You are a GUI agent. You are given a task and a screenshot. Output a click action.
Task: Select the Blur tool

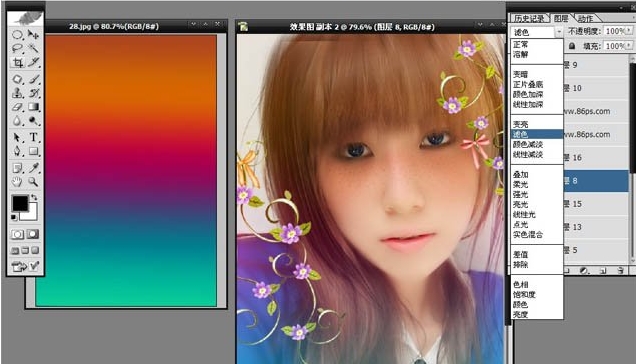click(x=17, y=121)
